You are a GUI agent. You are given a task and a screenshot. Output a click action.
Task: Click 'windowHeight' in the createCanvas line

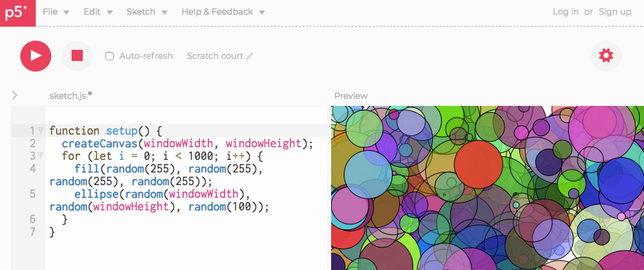(x=264, y=144)
